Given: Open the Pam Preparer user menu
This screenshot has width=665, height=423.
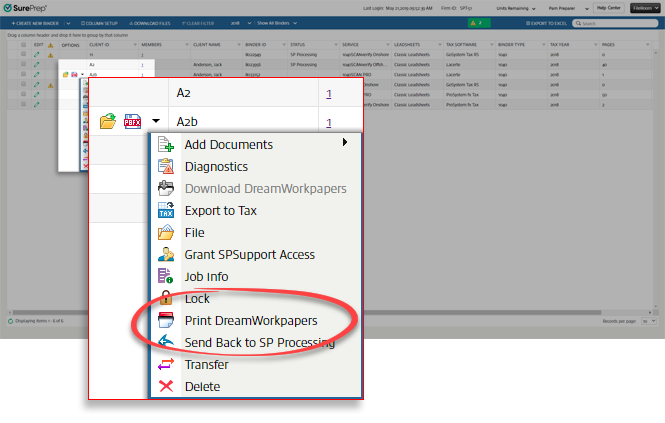Looking at the screenshot, I should [568, 8].
